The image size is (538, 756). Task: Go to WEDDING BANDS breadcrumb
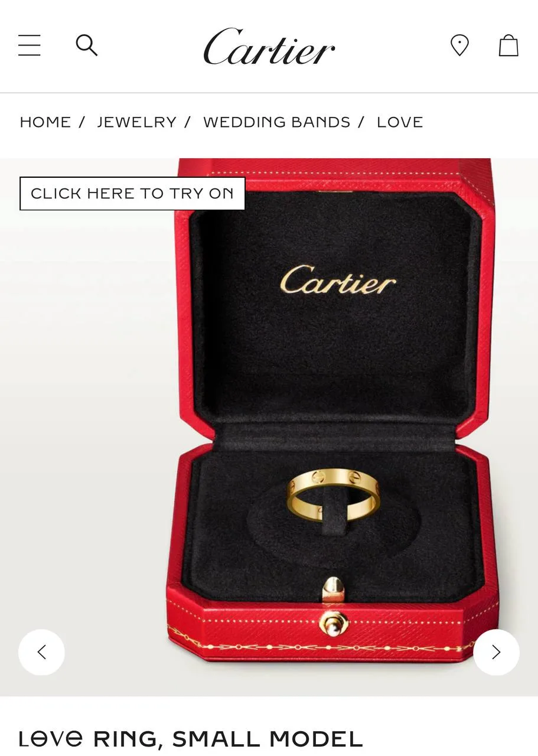(277, 122)
